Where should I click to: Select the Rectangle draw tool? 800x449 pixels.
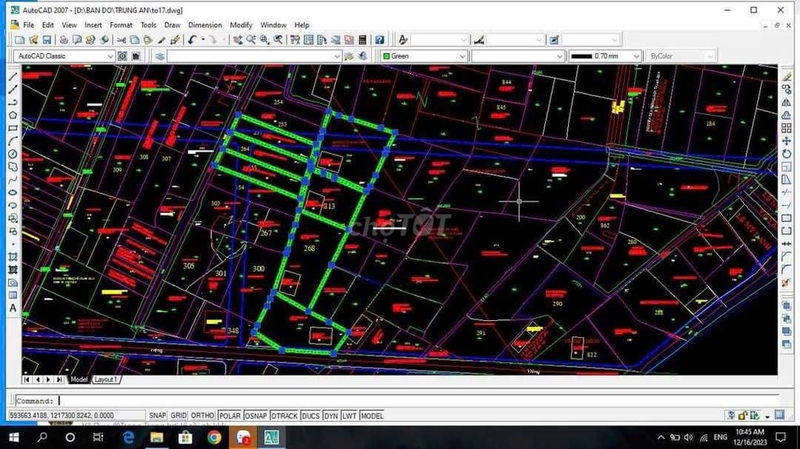tap(13, 128)
